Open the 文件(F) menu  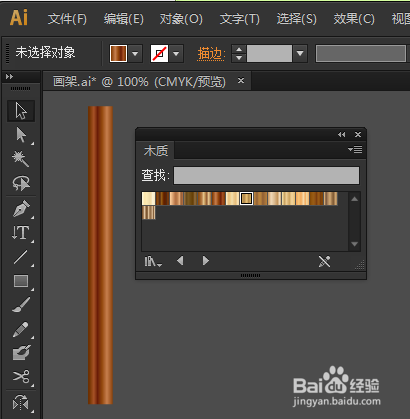point(67,19)
